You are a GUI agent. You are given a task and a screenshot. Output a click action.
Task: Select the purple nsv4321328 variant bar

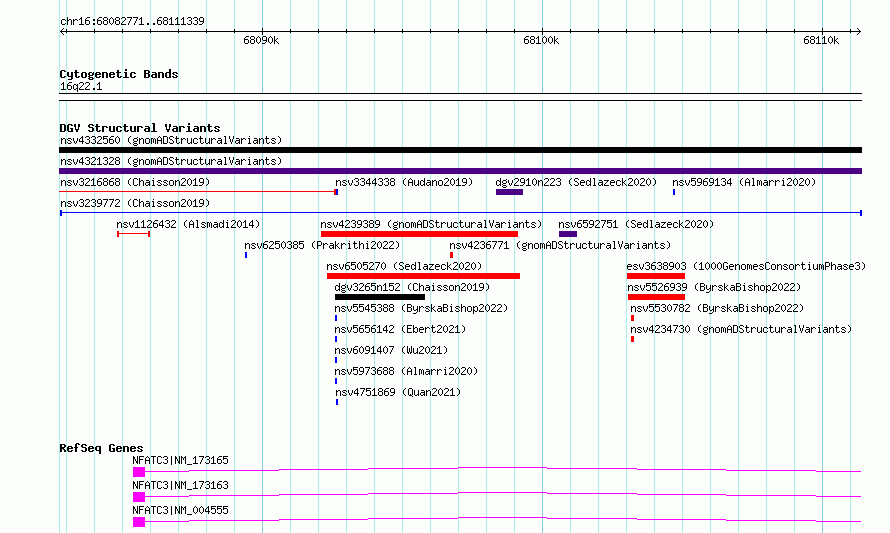(x=460, y=171)
